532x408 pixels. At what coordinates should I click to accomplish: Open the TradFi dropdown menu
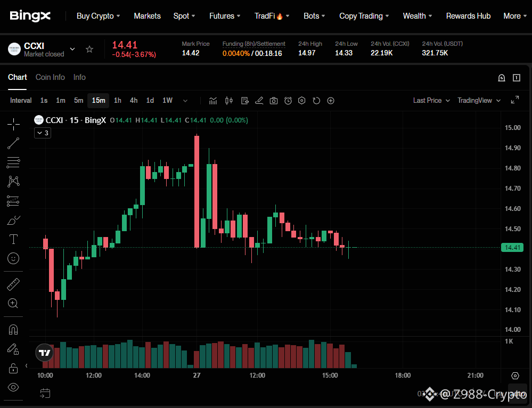pyautogui.click(x=272, y=16)
